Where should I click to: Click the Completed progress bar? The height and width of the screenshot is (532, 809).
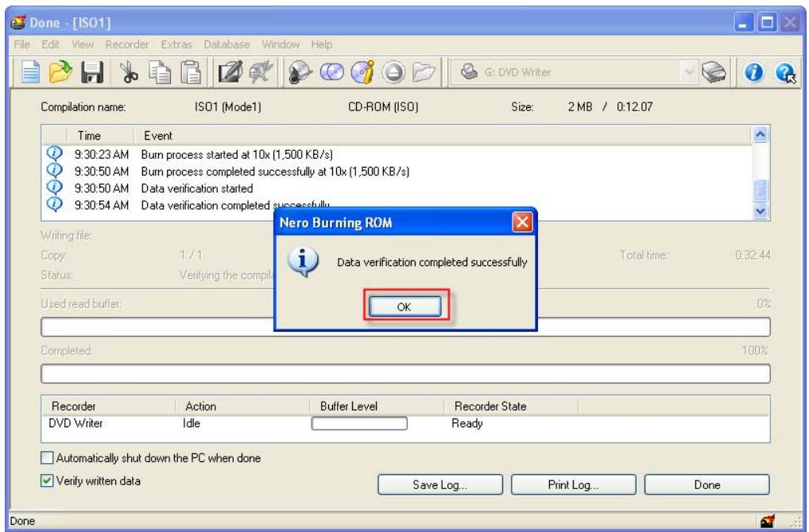(405, 374)
